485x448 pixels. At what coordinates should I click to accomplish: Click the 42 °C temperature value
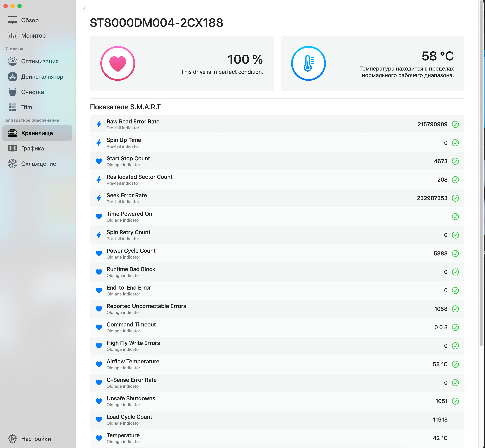click(440, 438)
